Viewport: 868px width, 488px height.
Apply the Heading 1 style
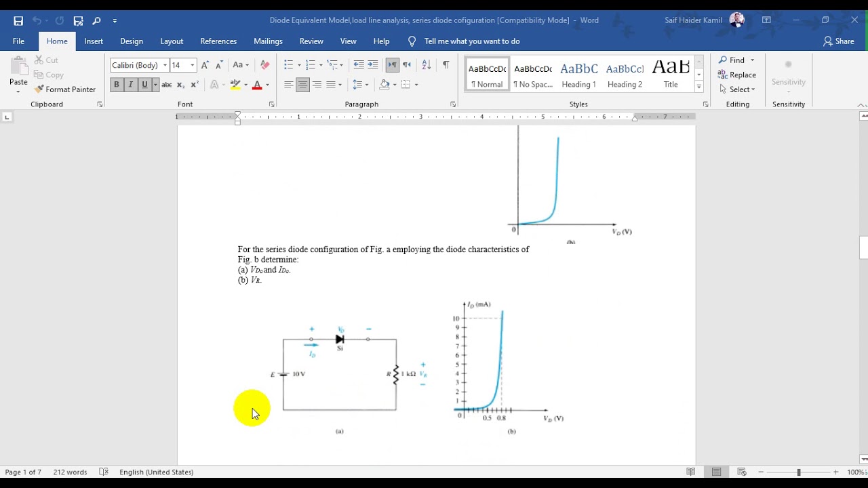pos(578,75)
